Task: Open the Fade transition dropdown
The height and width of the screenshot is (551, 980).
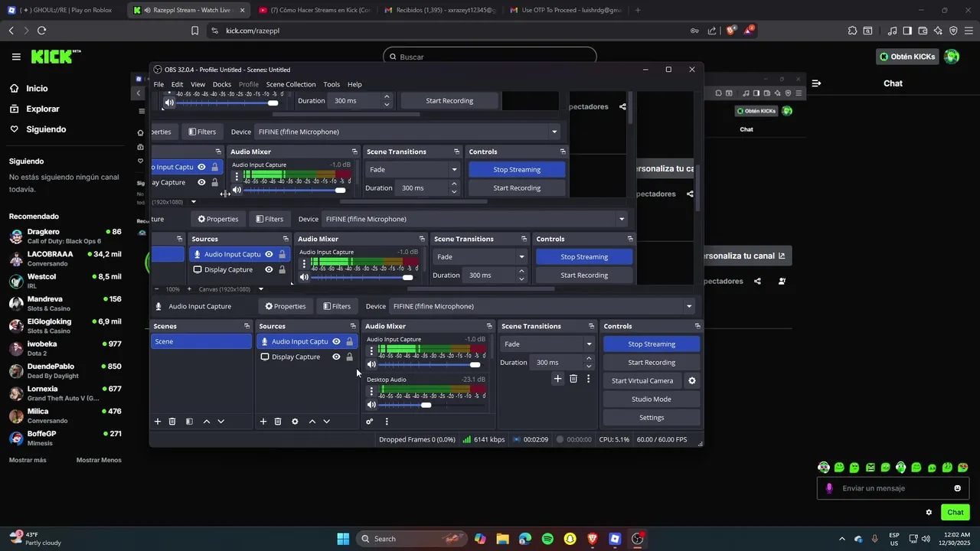Action: [547, 344]
